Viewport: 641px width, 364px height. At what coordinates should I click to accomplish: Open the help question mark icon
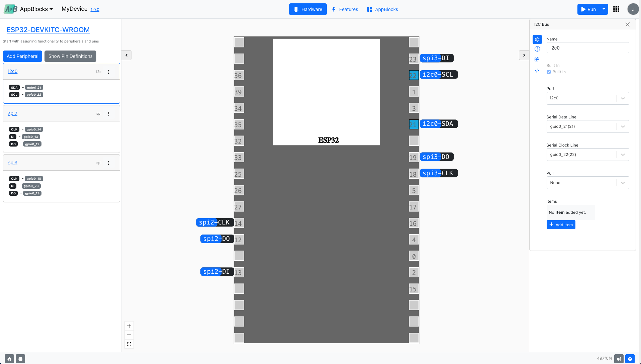(x=630, y=359)
